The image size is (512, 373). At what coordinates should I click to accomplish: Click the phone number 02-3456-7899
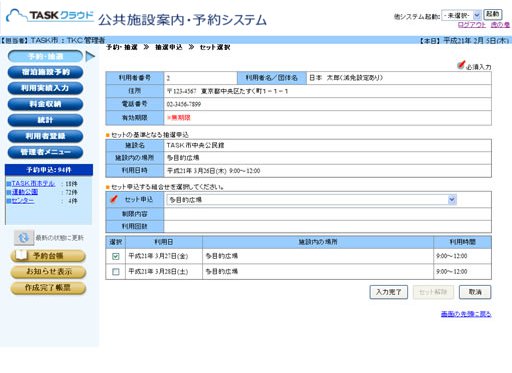click(184, 104)
